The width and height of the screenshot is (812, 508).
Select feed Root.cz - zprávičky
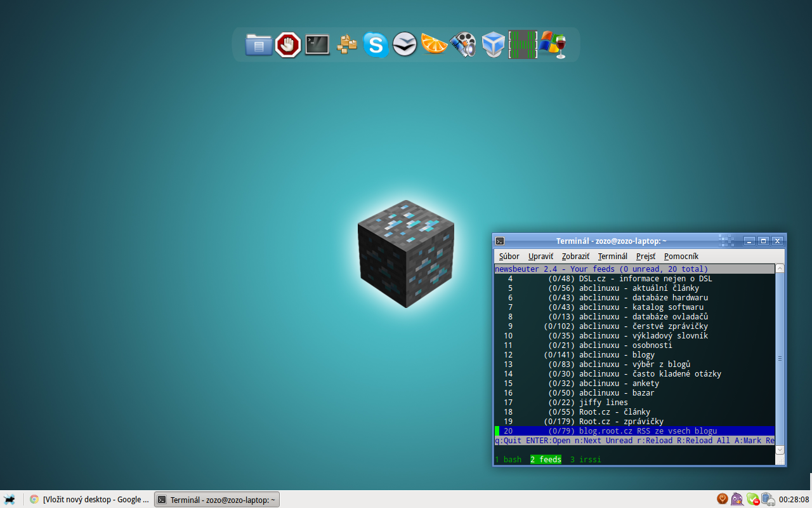(x=634, y=422)
